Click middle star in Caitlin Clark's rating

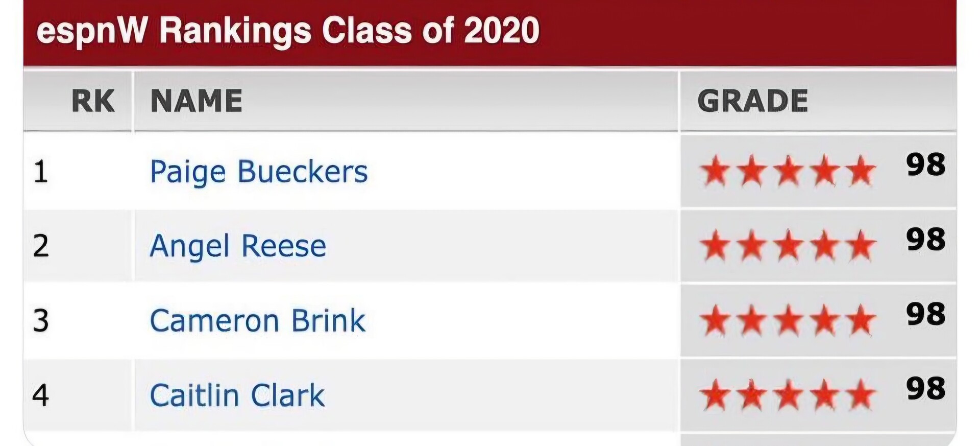pos(788,395)
